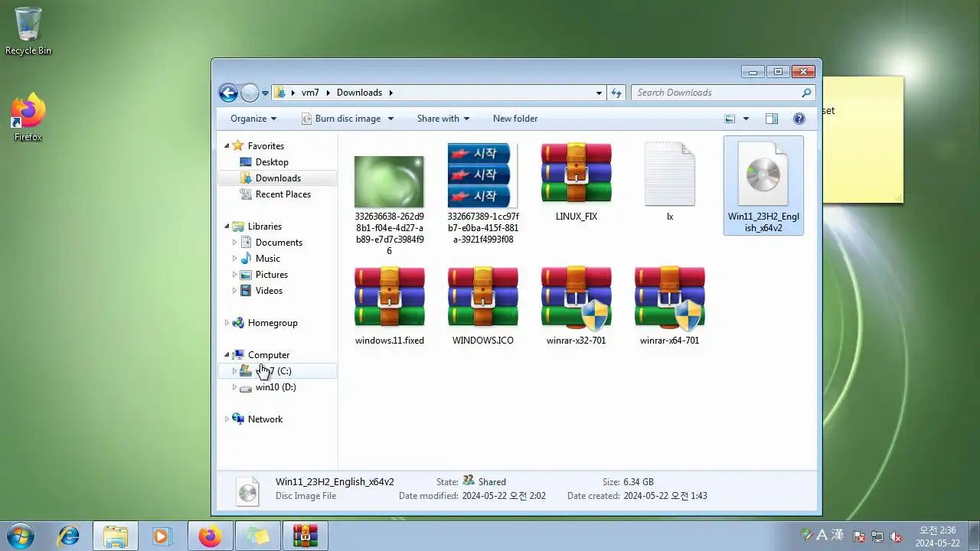The image size is (980, 551).
Task: Select Homegroup in navigation pane
Action: [x=272, y=323]
